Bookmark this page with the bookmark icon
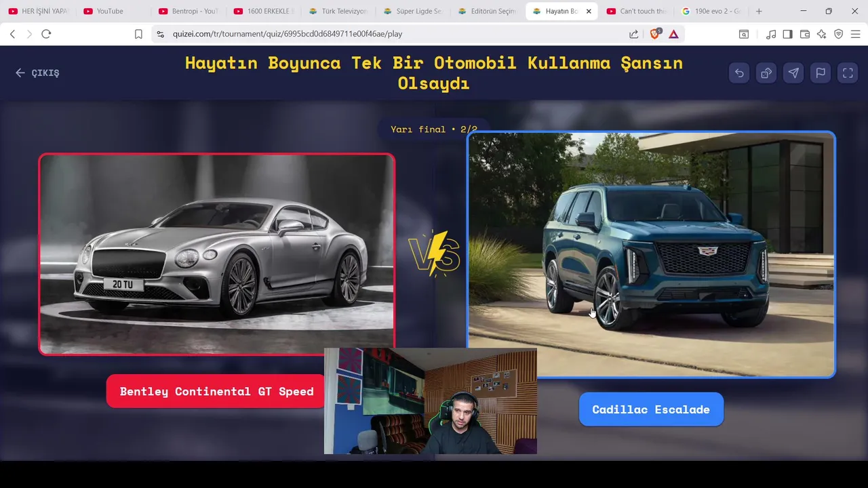The image size is (868, 488). pyautogui.click(x=138, y=34)
